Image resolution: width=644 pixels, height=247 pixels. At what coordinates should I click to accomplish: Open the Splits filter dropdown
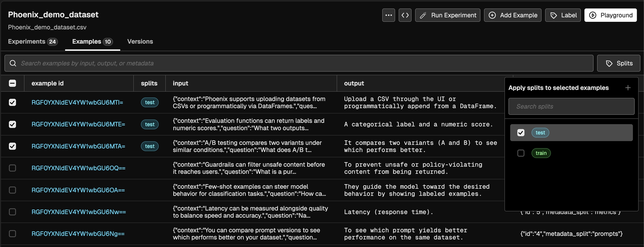pyautogui.click(x=619, y=63)
